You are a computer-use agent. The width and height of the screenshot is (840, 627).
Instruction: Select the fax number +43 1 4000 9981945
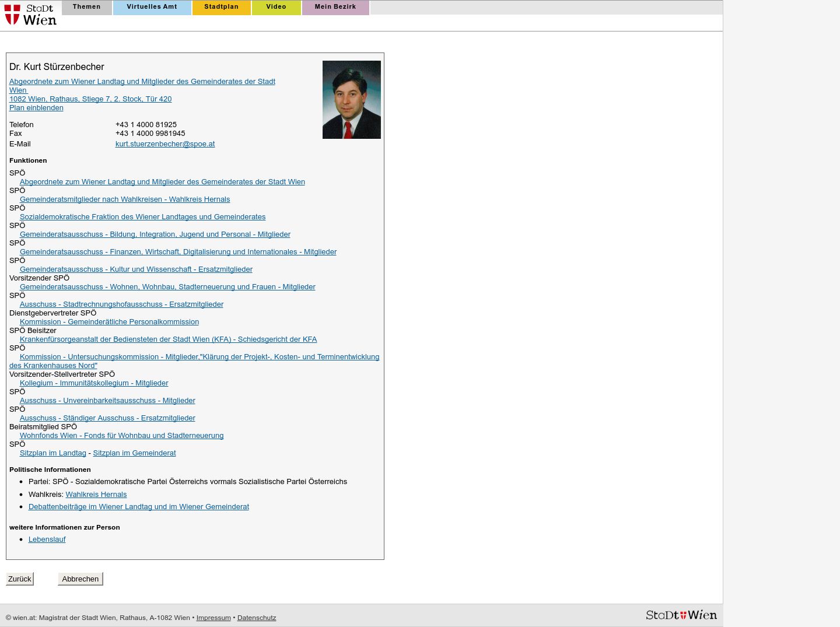click(150, 134)
